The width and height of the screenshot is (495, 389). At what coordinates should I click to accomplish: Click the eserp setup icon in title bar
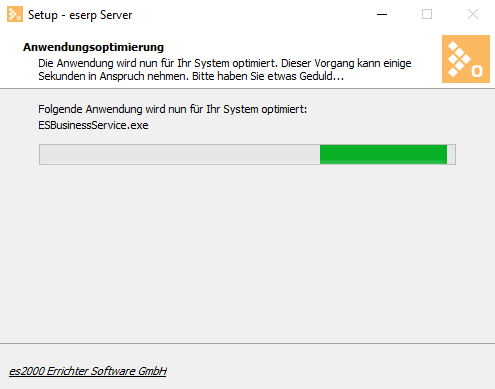[15, 14]
